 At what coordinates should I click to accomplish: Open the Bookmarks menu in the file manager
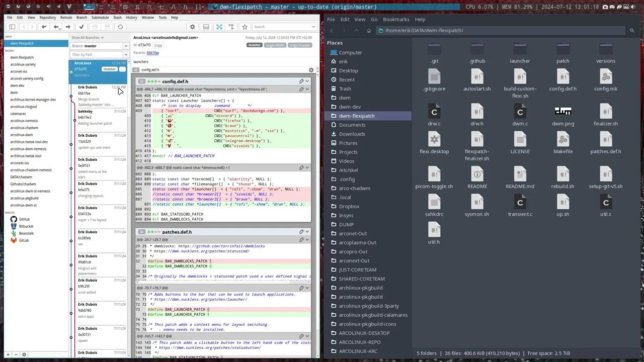click(x=396, y=19)
